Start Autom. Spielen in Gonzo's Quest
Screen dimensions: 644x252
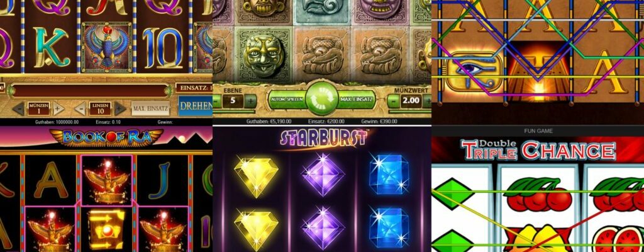click(287, 100)
